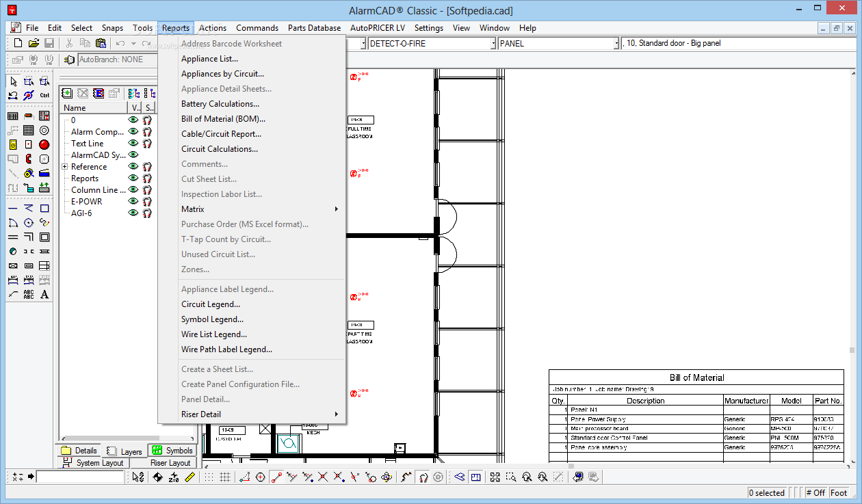Open a file with the folder icon
The image size is (862, 504).
pyautogui.click(x=34, y=43)
